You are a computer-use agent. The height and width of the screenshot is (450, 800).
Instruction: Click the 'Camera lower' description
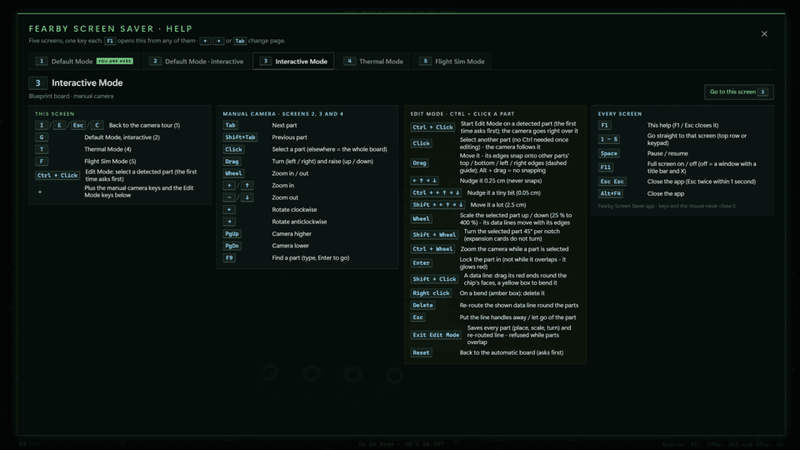pyautogui.click(x=290, y=245)
